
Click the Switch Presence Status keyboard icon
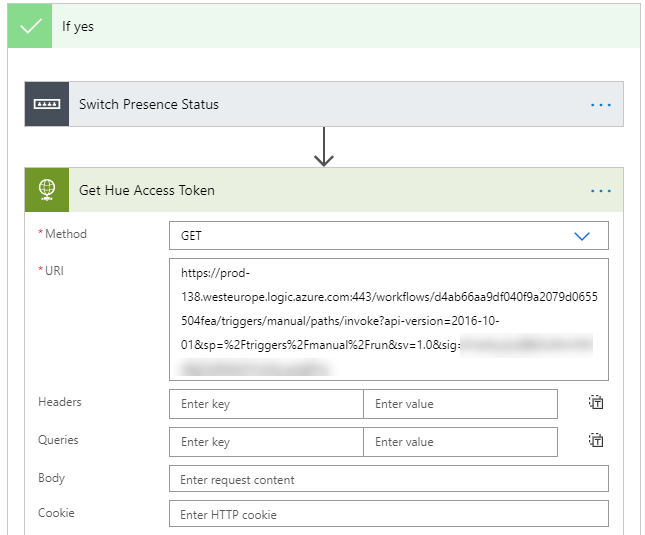(x=47, y=104)
